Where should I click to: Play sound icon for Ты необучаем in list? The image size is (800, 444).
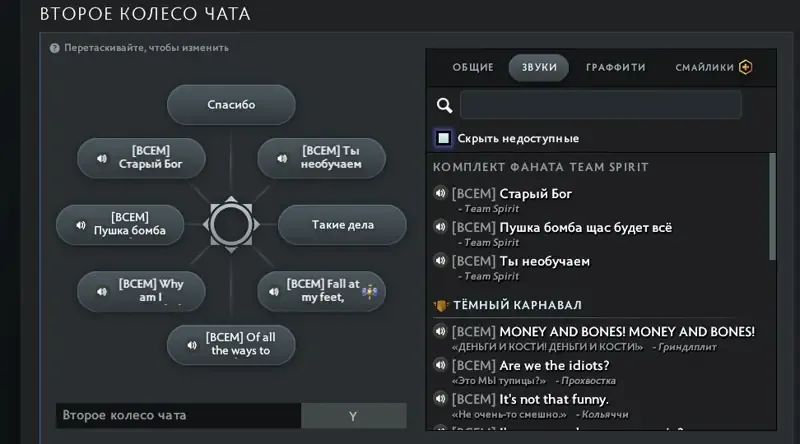click(440, 260)
